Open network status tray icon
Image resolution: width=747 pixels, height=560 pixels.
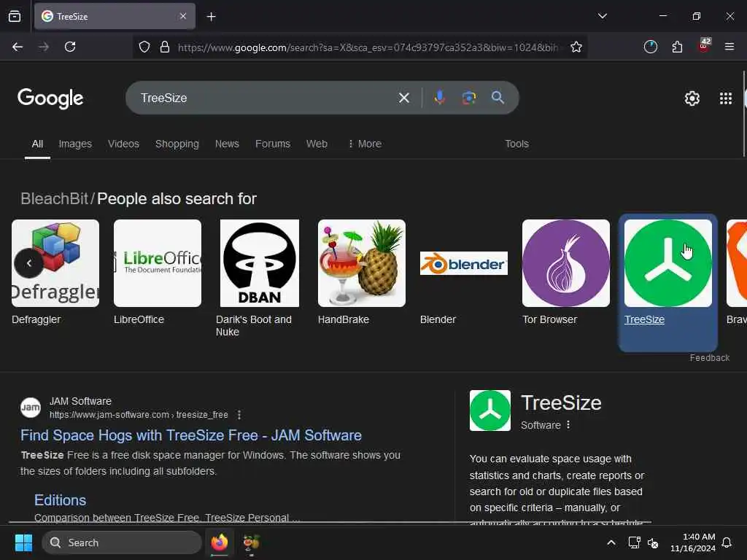634,542
